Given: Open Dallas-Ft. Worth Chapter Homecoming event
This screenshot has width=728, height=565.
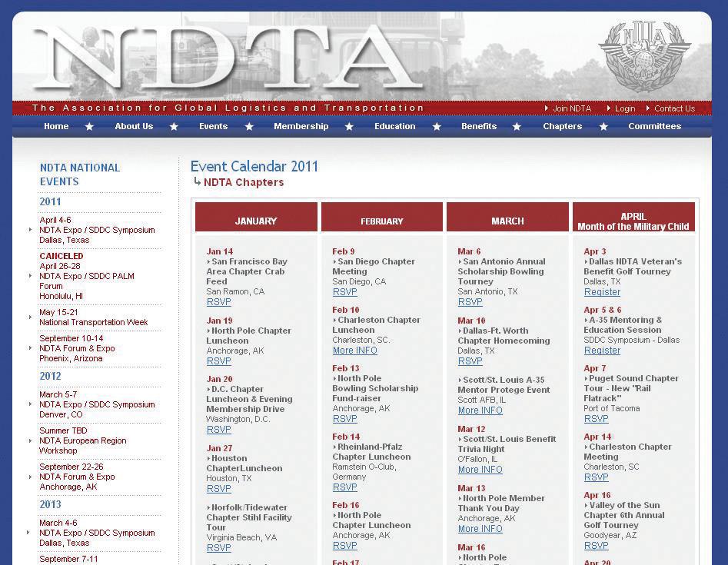Looking at the screenshot, I should pos(504,336).
